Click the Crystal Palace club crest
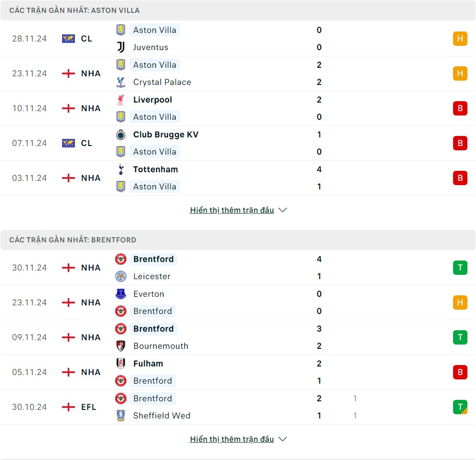Screen dimensions: 476x460 tap(121, 82)
